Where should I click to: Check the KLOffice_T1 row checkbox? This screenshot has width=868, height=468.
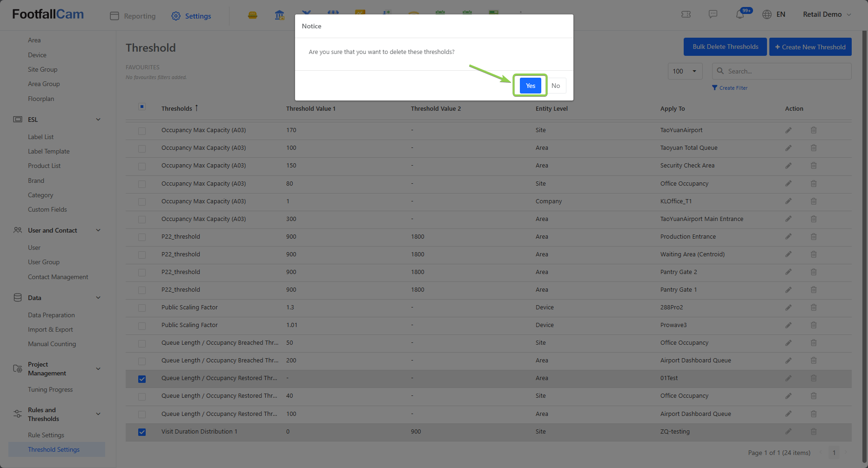click(142, 202)
